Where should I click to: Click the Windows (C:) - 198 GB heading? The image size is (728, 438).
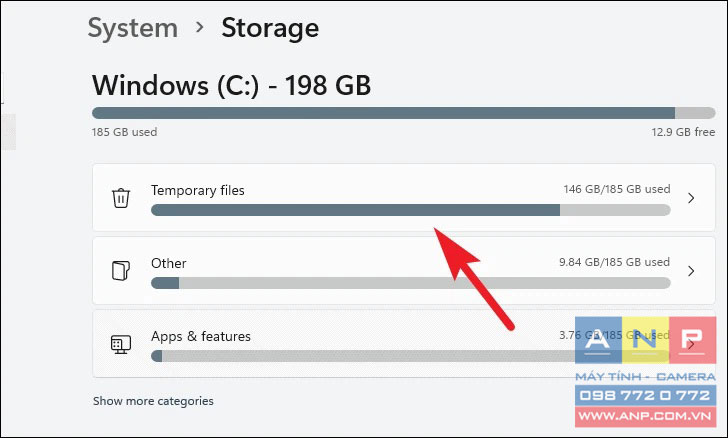[231, 85]
